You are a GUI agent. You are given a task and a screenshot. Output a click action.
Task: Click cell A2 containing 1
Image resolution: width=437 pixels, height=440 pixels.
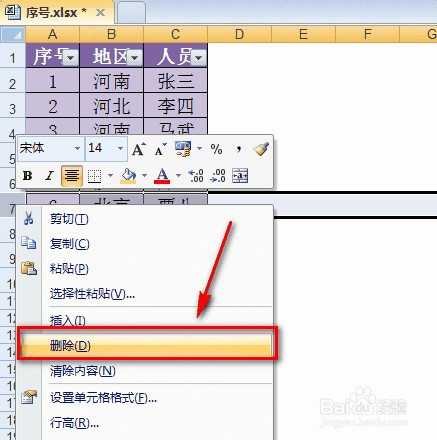click(53, 81)
